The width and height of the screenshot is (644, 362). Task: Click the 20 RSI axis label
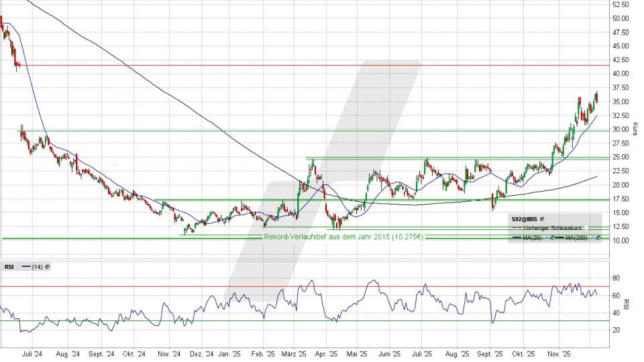pyautogui.click(x=616, y=330)
